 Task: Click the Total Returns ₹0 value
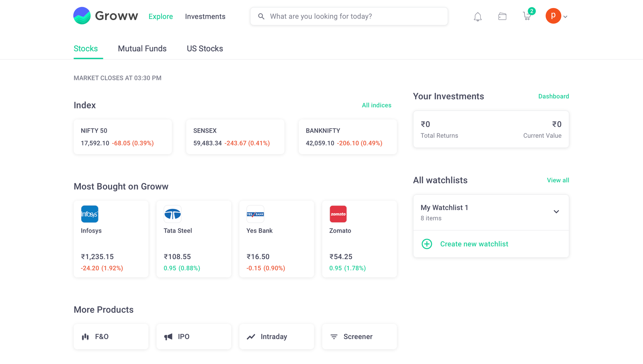click(x=425, y=124)
